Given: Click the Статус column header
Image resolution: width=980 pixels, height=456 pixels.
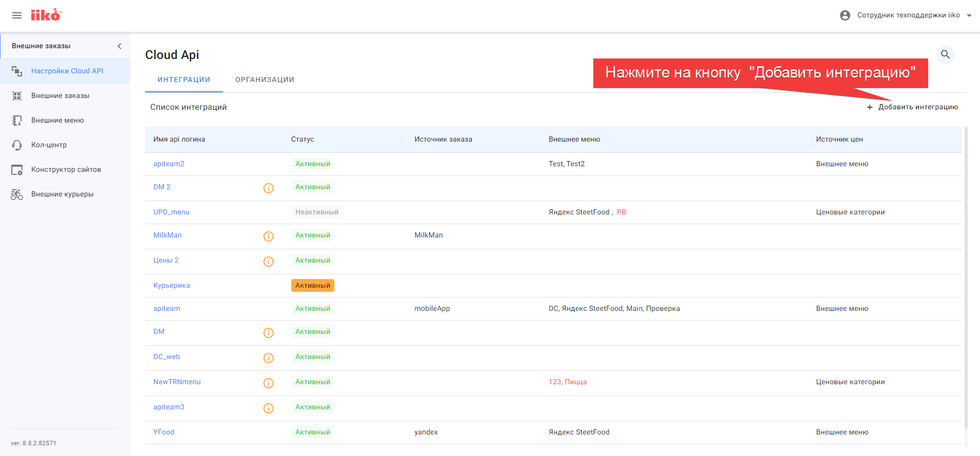Looking at the screenshot, I should coord(303,139).
